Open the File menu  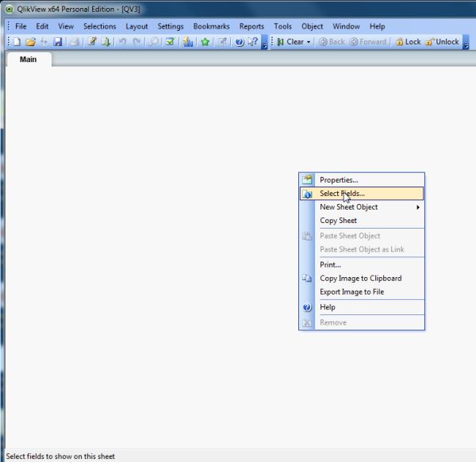tap(21, 26)
